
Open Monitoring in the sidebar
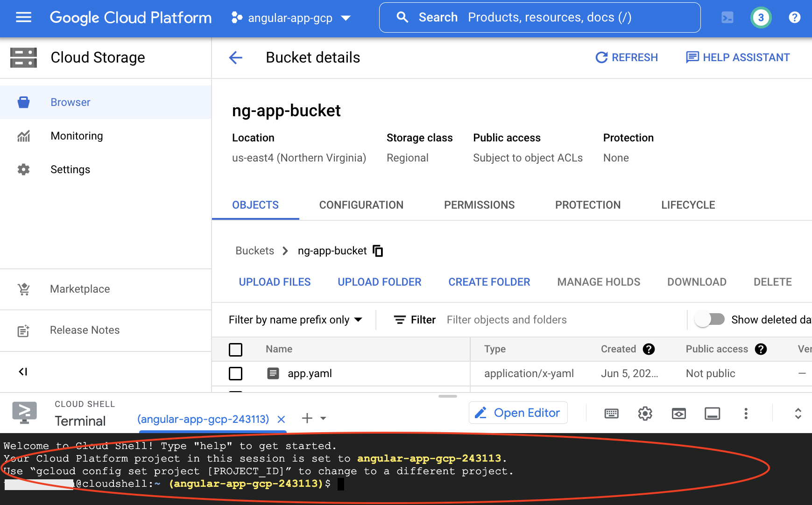[106, 136]
